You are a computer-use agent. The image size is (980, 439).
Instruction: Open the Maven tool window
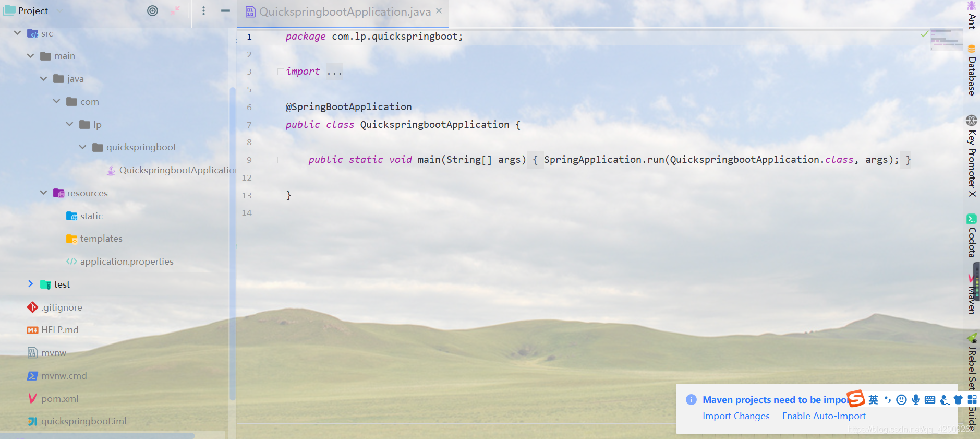coord(972,294)
